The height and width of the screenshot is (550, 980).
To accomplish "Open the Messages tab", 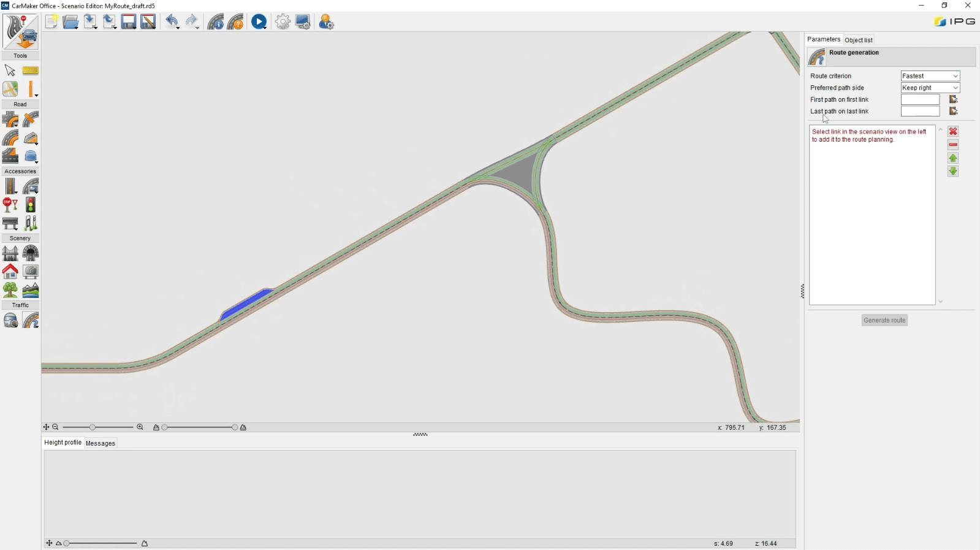I will 101,443.
